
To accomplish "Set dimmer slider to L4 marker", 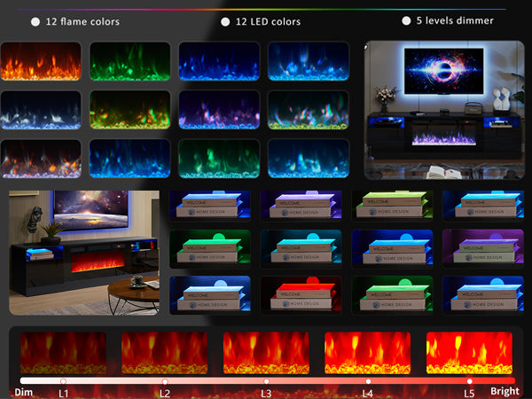I will click(x=368, y=381).
